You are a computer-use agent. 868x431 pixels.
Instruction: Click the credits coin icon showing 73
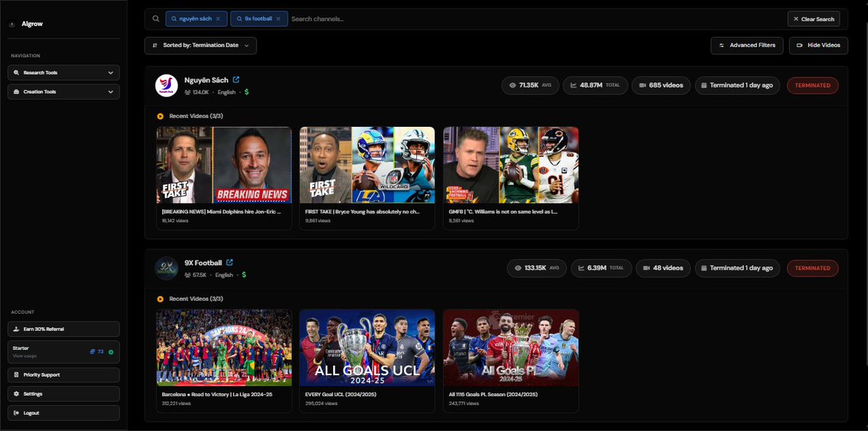pyautogui.click(x=93, y=352)
